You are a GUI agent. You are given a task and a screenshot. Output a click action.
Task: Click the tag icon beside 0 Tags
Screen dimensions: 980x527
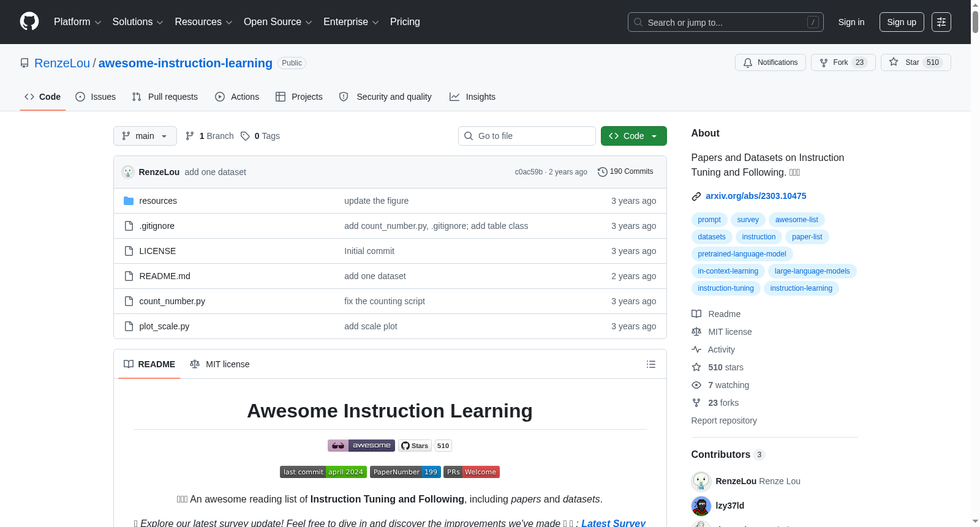click(x=245, y=136)
